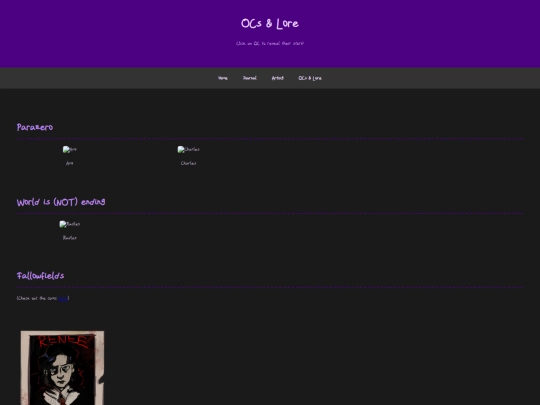
Task: Follow the 'here' comic link under Fallowfields
Action: coord(63,298)
